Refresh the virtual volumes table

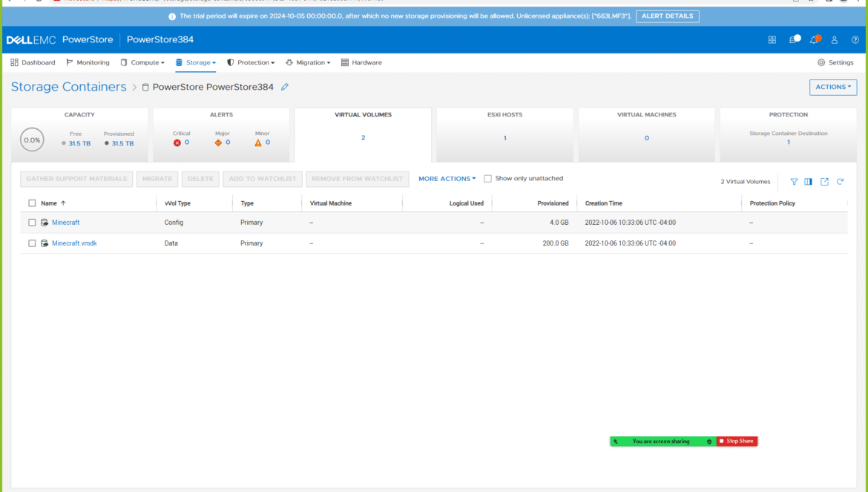(840, 182)
